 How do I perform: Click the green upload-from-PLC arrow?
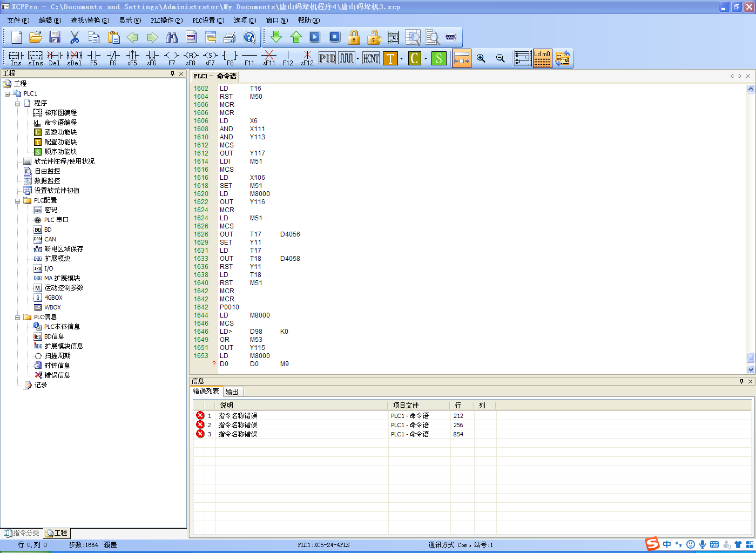point(296,37)
